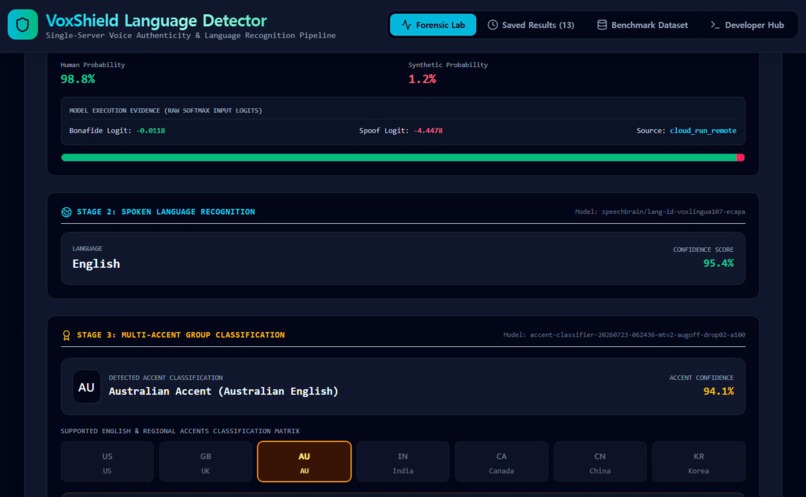The image size is (806, 497).
Task: Click the Developer Hub terminal icon
Action: [715, 25]
